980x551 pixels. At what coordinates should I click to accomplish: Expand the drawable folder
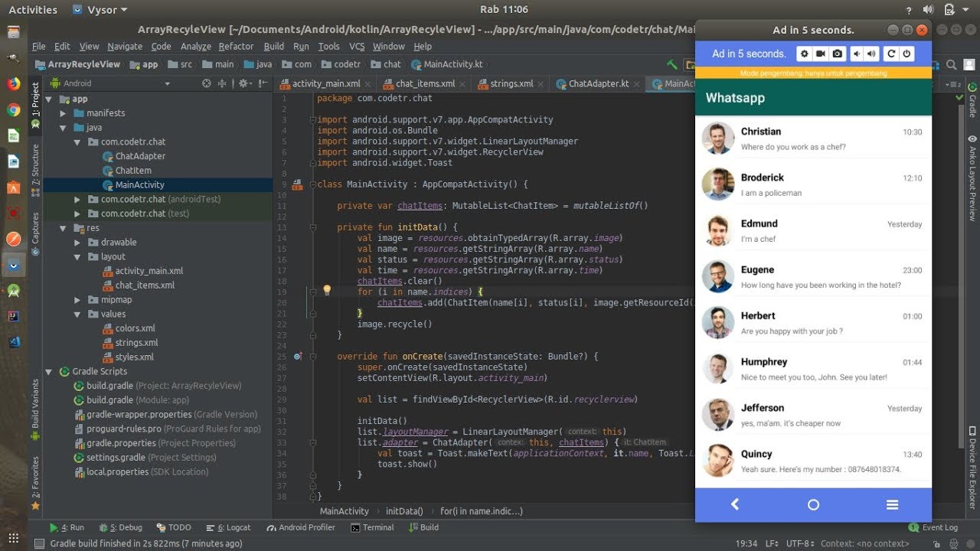pyautogui.click(x=77, y=243)
